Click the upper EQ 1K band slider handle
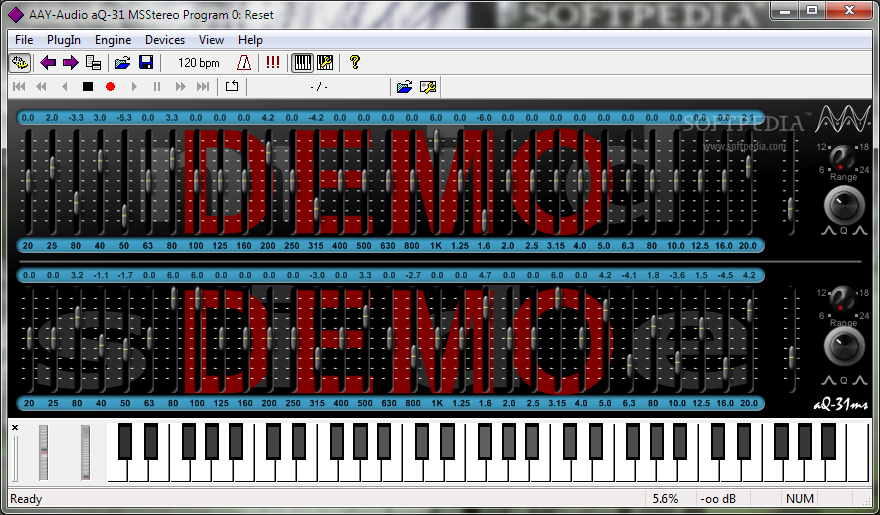Screen dimensions: 880x515 (x=436, y=139)
